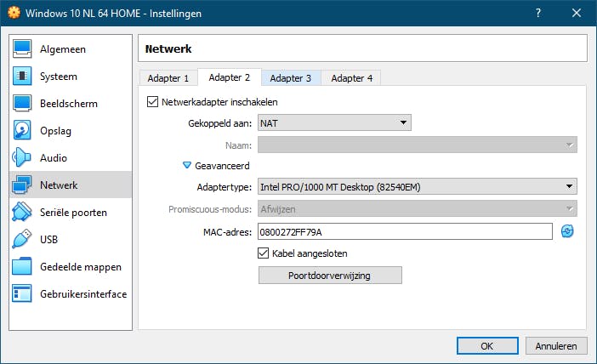
Task: Open Beeldscherm display icon
Action: point(23,104)
